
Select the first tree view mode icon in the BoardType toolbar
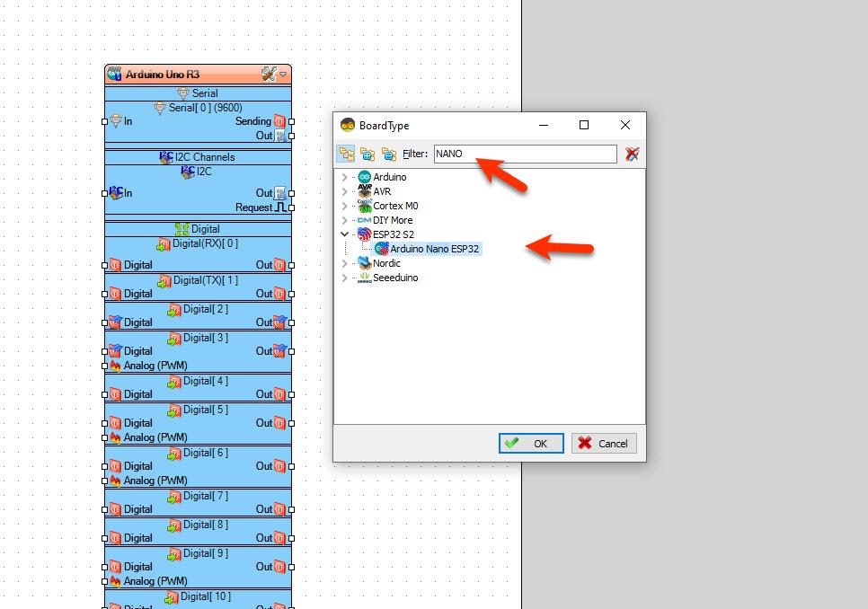coord(347,154)
